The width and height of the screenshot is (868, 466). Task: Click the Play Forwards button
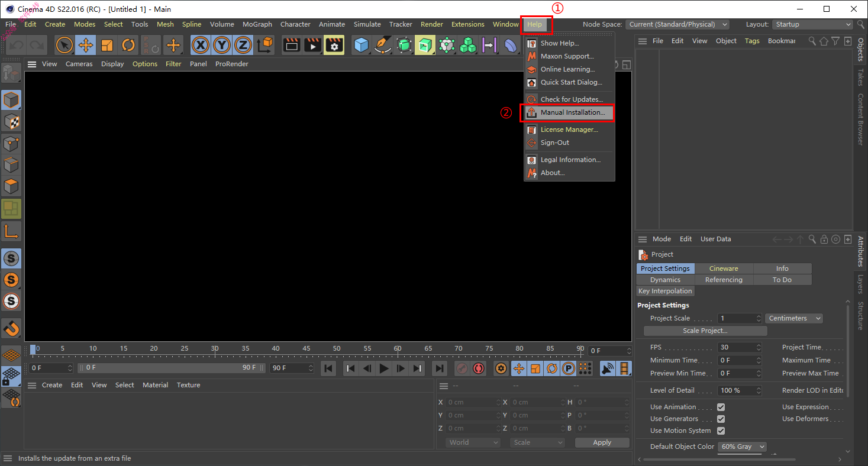[x=384, y=368]
